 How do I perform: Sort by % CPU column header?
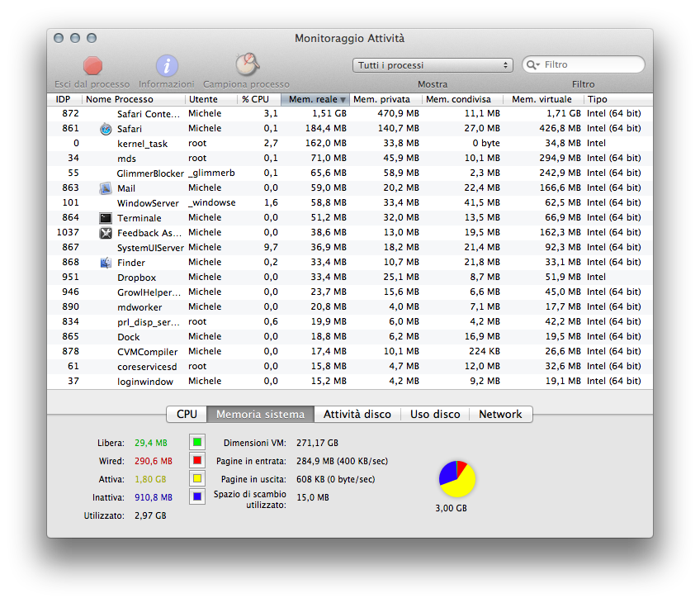259,99
